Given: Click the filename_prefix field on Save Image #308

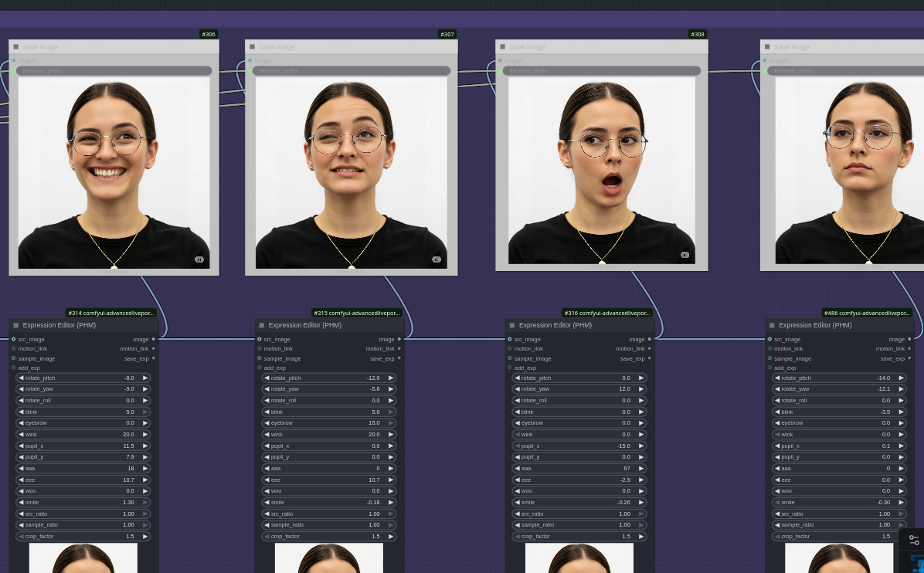Looking at the screenshot, I should pyautogui.click(x=603, y=71).
